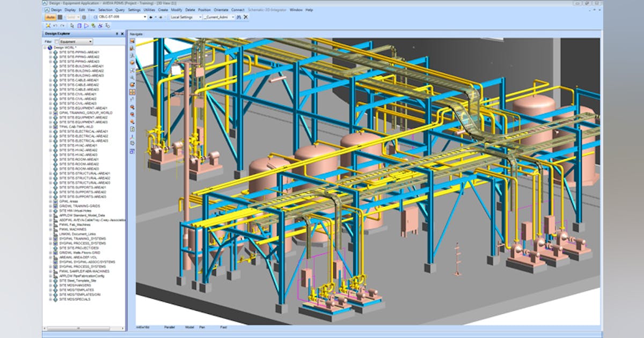Viewport: 644px width, 338px height.
Task: Click the Redo icon on the toolbar
Action: (x=63, y=25)
